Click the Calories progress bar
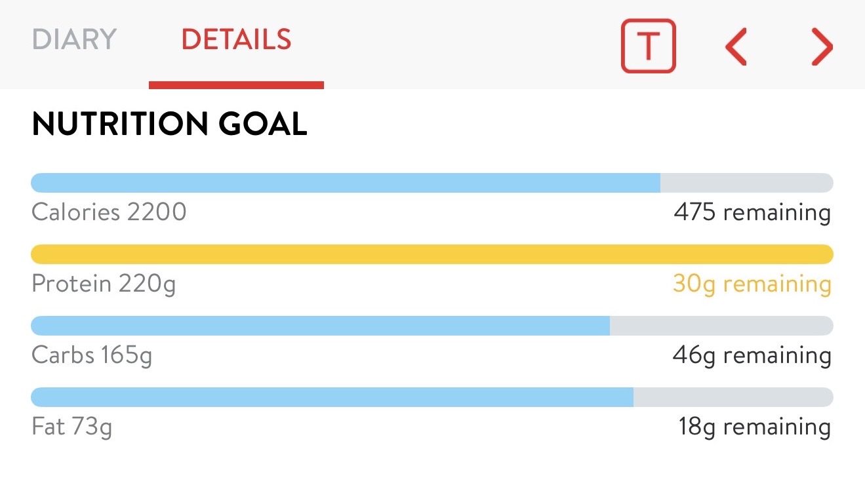 click(x=346, y=183)
